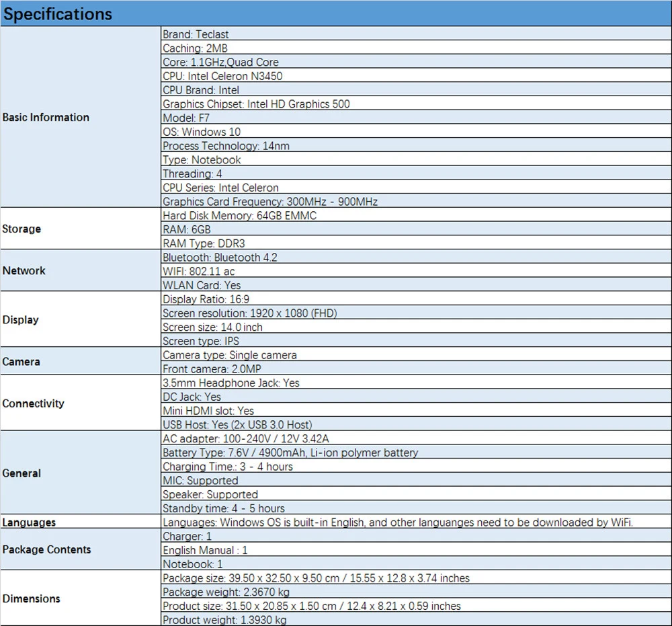Click the Specifications header title

(x=57, y=13)
